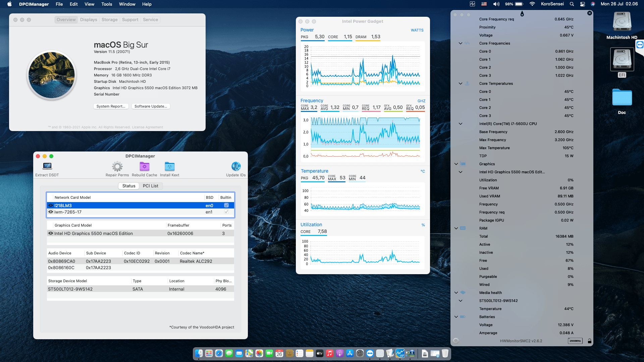
Task: Click the macOS Big Sur artwork image
Action: click(52, 75)
